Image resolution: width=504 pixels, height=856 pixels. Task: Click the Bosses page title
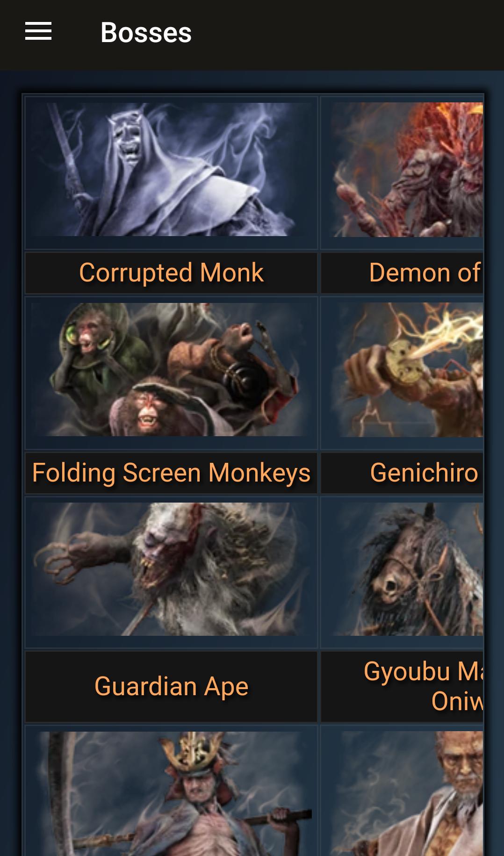coord(146,32)
